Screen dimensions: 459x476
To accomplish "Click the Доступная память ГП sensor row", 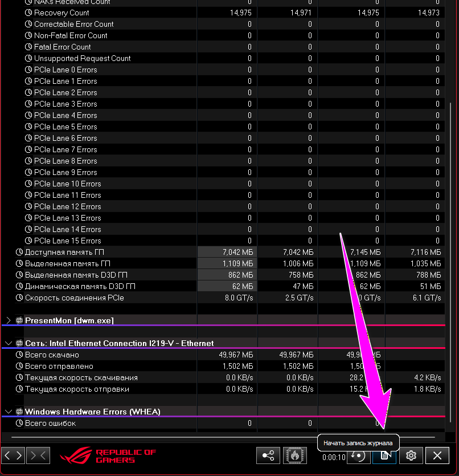I will pyautogui.click(x=64, y=252).
